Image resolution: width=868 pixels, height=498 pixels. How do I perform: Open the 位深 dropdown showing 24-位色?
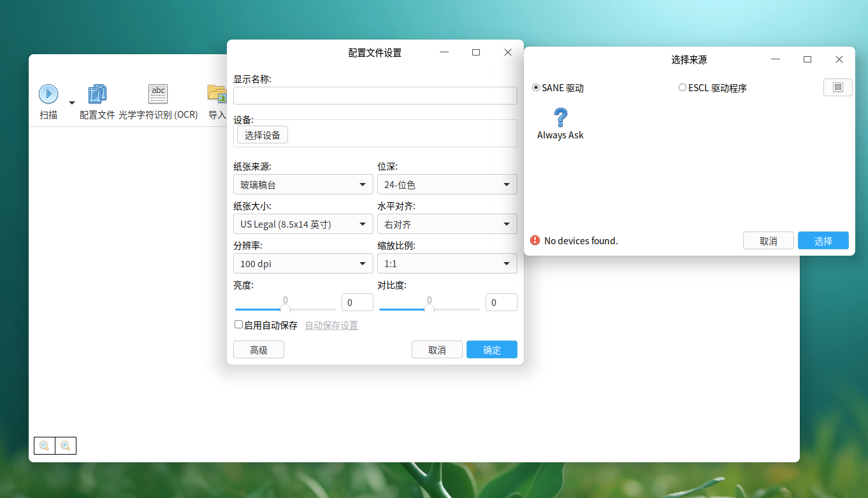pyautogui.click(x=447, y=185)
